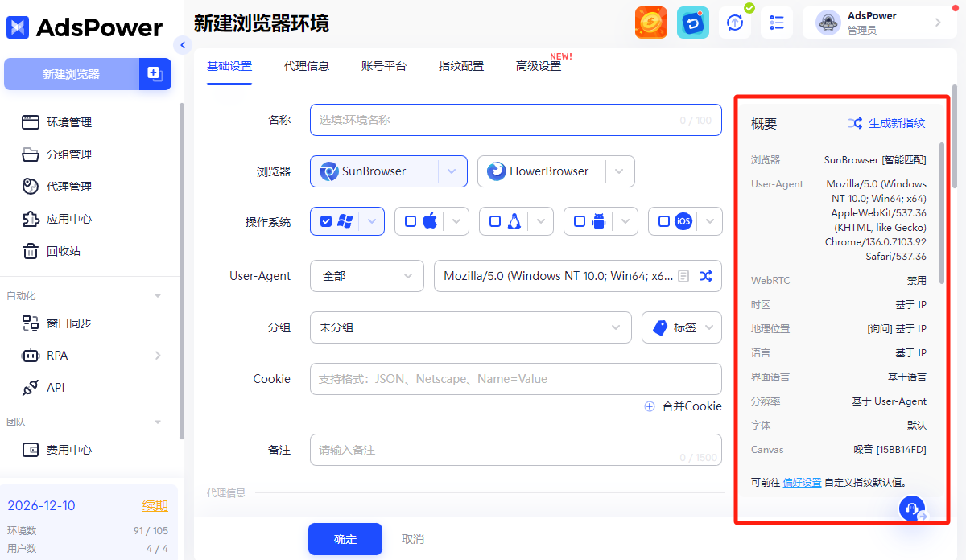Click the plus icon beside 合并Cookie
This screenshot has height=560, width=966.
(x=650, y=406)
